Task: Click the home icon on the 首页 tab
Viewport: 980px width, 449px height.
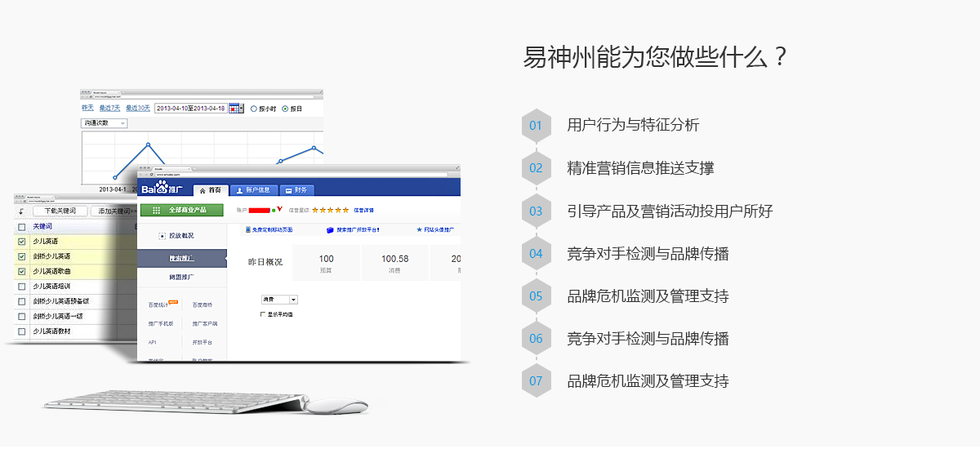Action: pos(203,189)
